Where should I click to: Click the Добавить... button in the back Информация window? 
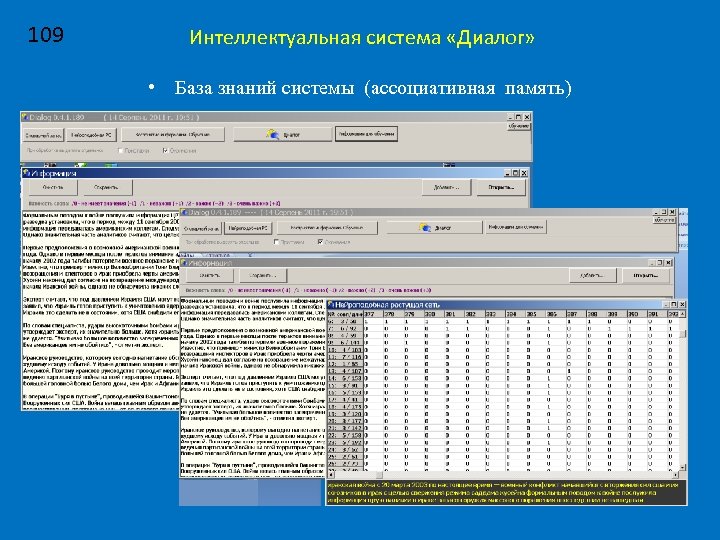[x=446, y=187]
